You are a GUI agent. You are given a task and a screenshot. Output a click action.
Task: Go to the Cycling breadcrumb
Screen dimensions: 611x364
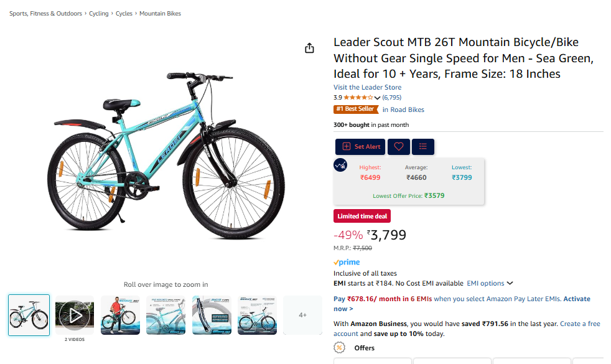[x=98, y=13]
